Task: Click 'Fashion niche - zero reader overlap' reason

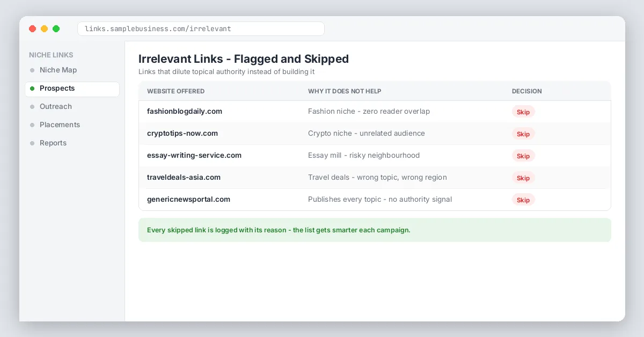Action: (369, 112)
